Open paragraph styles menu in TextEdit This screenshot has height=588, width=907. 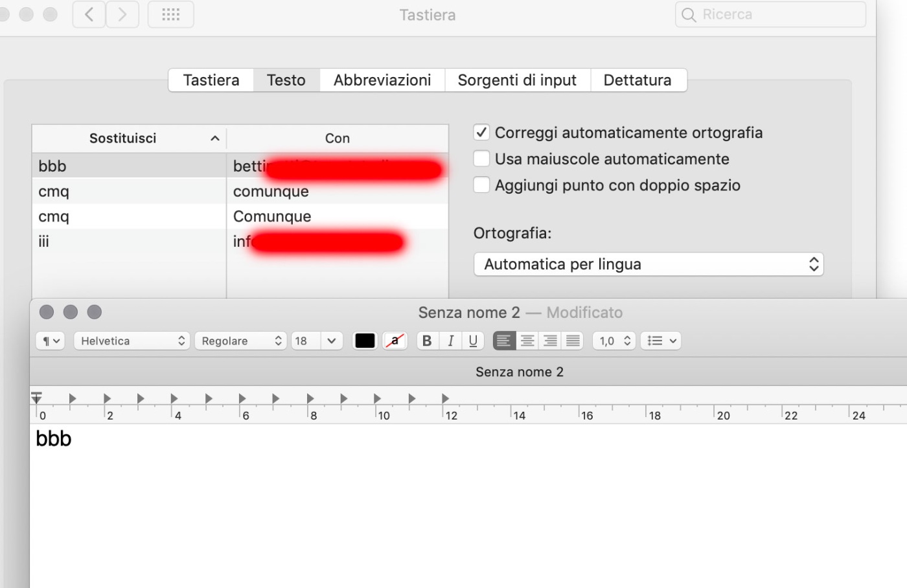(51, 341)
